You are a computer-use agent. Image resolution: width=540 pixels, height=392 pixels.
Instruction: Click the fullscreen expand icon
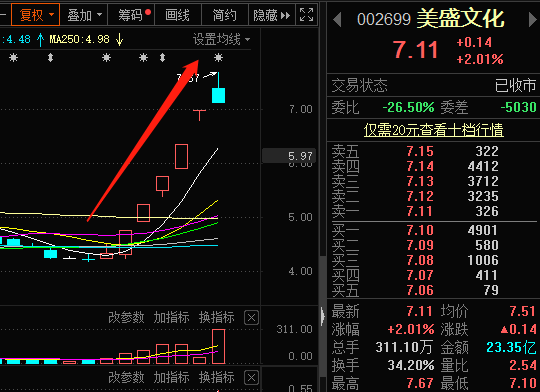pos(306,15)
